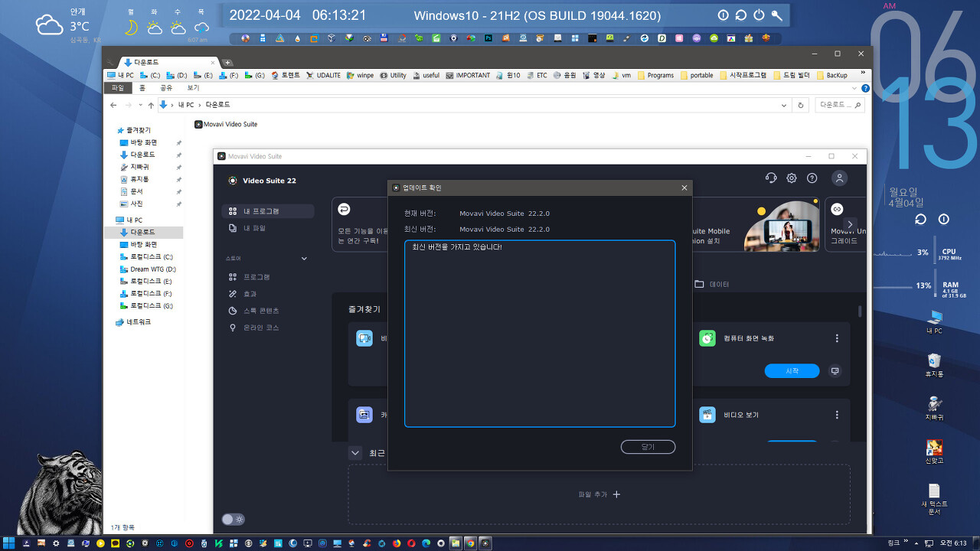Screen dimensions: 980x551
Task: Open the UDALITE bookmark in Explorer toolbar
Action: (324, 75)
